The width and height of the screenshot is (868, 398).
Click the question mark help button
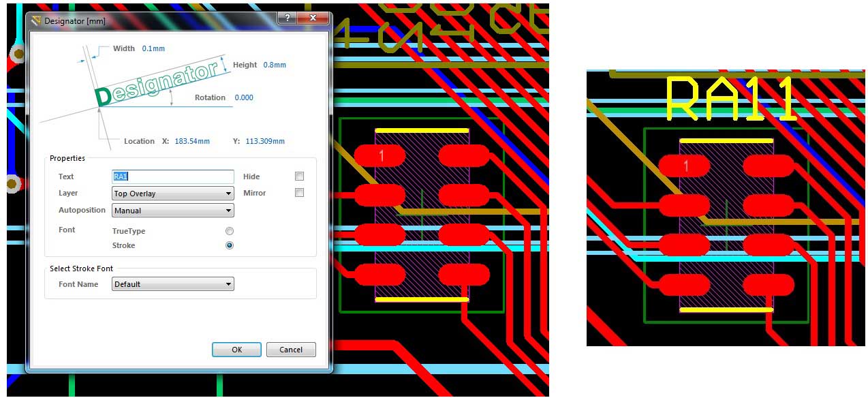288,18
